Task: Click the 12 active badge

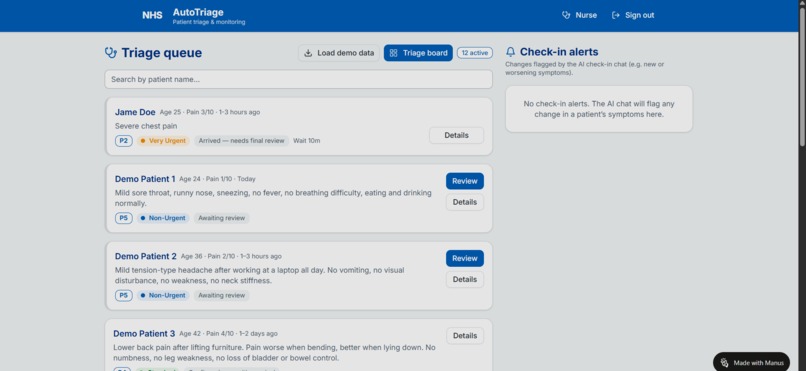Action: tap(474, 53)
